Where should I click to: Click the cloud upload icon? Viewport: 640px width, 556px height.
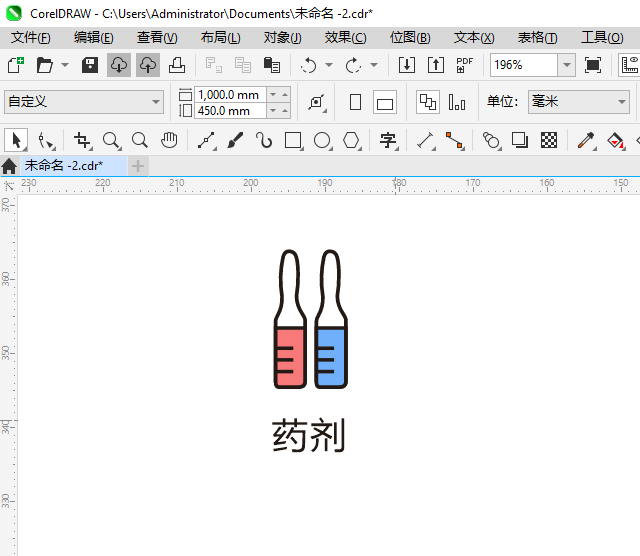[x=148, y=65]
